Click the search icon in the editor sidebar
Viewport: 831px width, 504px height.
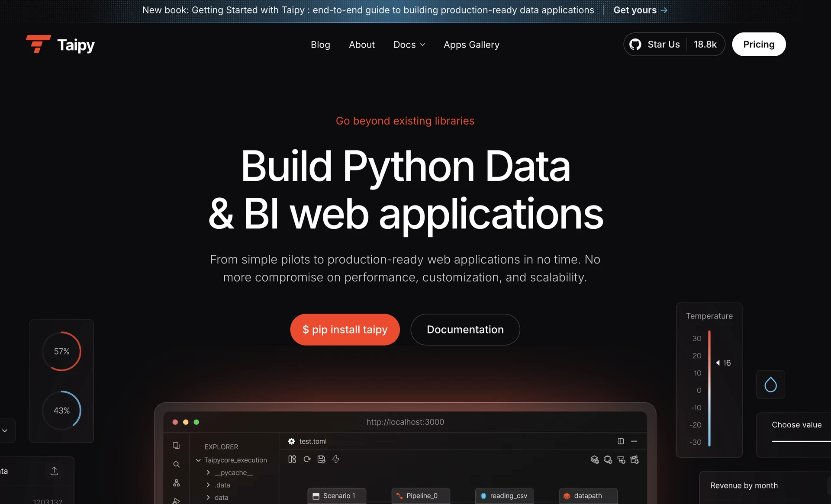176,464
